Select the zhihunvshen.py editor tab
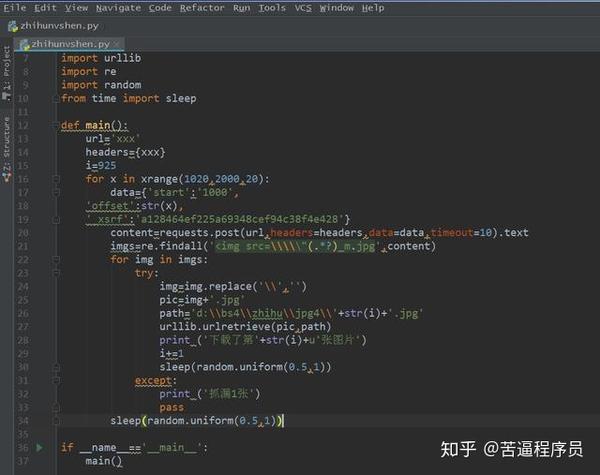The height and width of the screenshot is (475, 600). 69,44
